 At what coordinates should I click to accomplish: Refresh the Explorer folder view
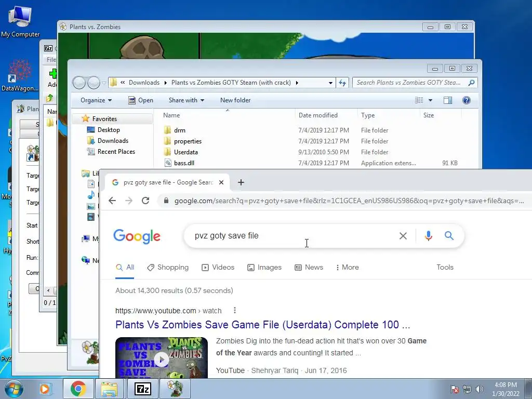pos(342,83)
